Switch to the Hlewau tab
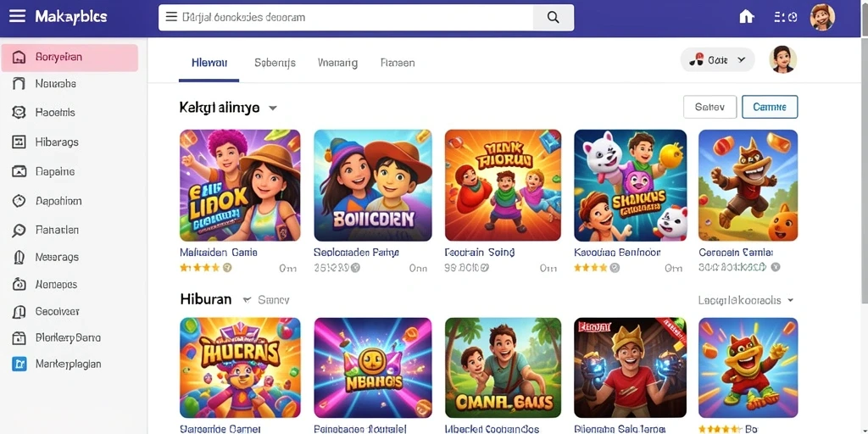868x434 pixels. click(209, 63)
